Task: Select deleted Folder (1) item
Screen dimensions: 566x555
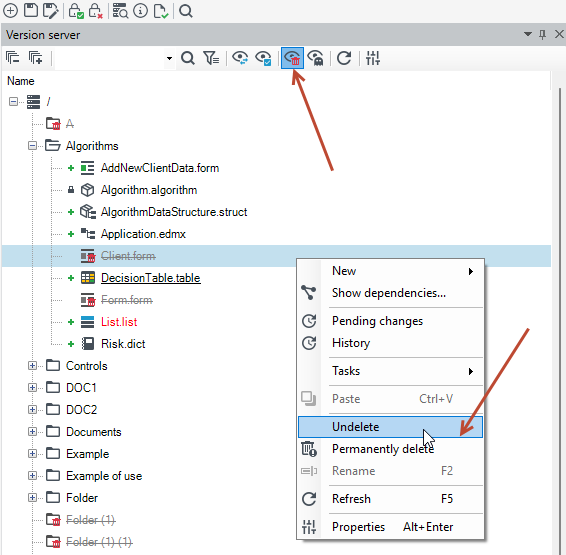Action: (91, 520)
